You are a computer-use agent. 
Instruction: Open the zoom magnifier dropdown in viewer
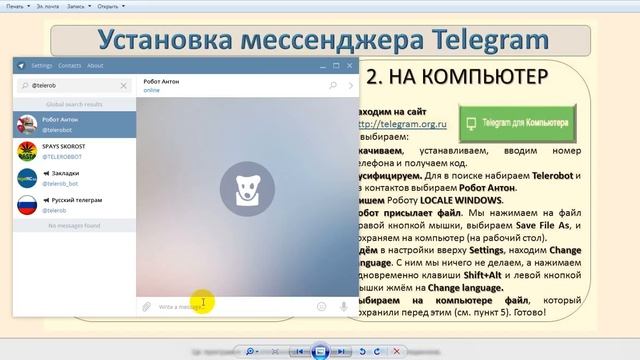click(251, 351)
